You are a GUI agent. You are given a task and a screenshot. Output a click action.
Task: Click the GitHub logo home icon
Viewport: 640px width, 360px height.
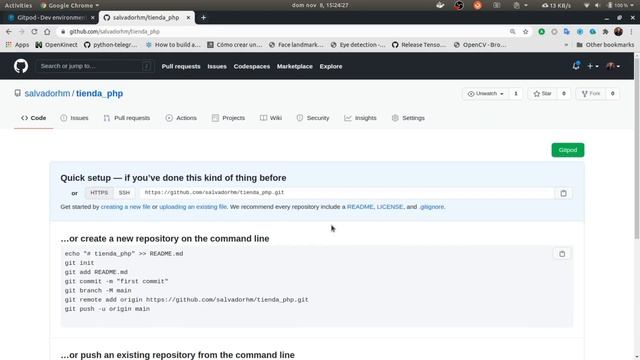(x=21, y=66)
